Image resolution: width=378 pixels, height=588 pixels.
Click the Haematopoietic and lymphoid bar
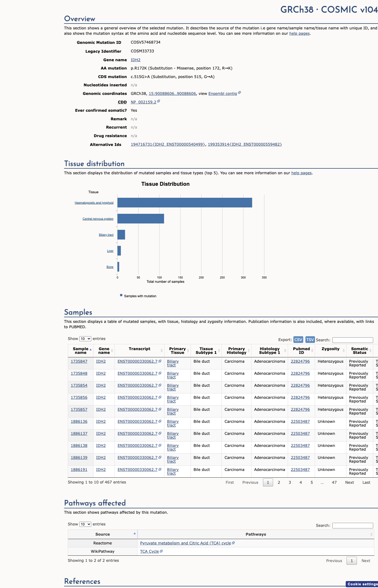coord(185,203)
